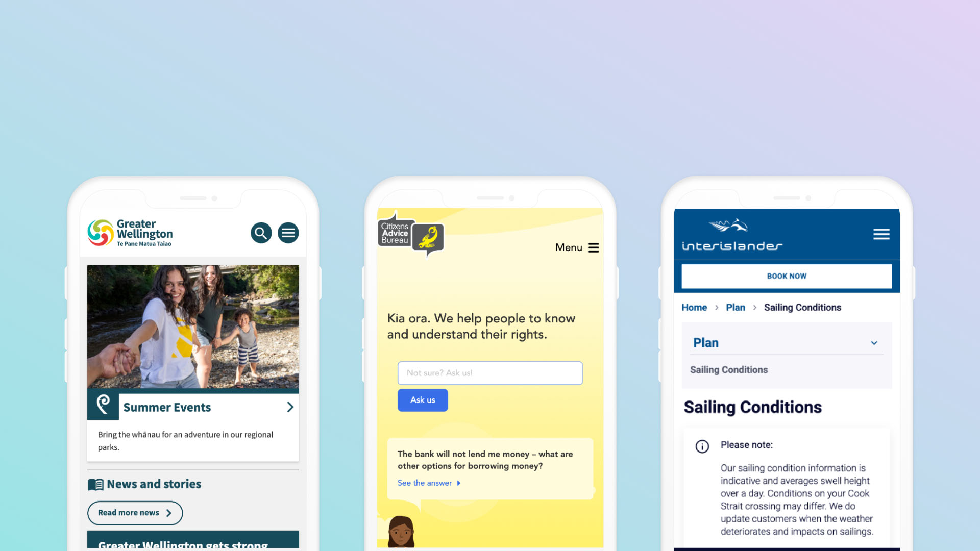Navigate to Sailing Conditions breadcrumb item

(802, 308)
